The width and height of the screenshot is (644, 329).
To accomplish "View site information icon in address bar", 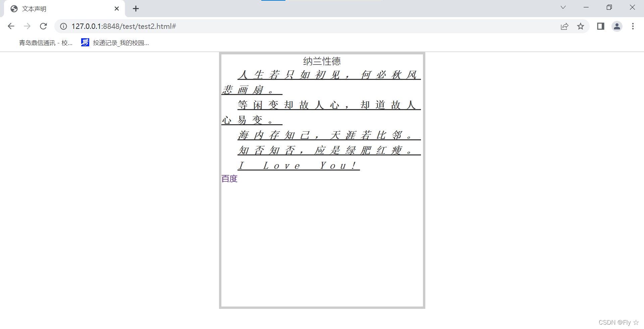I will point(63,26).
